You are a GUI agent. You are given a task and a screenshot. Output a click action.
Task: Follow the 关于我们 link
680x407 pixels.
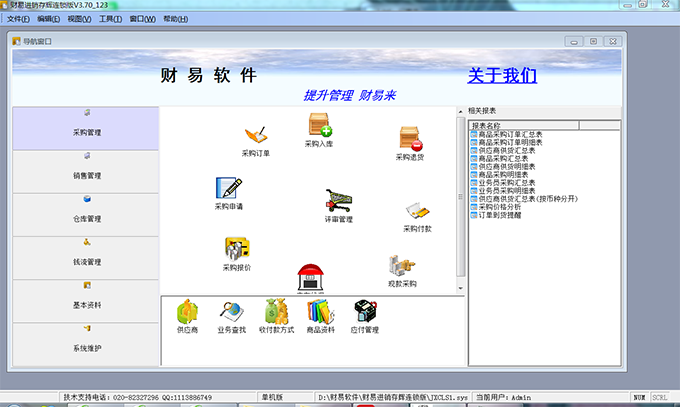[502, 75]
